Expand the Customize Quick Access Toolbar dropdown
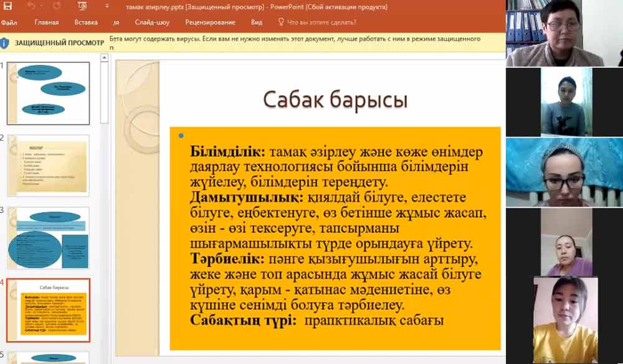This screenshot has height=364, width=623. click(x=108, y=6)
